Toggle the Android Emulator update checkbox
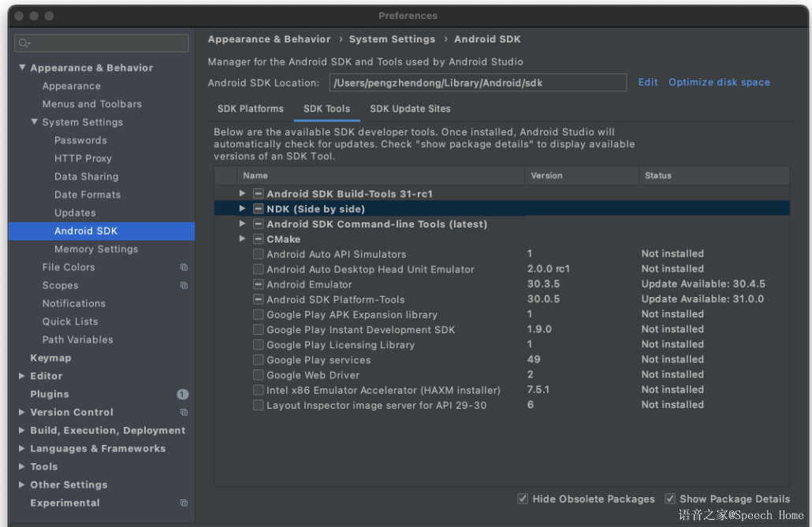812x527 pixels. [x=259, y=284]
